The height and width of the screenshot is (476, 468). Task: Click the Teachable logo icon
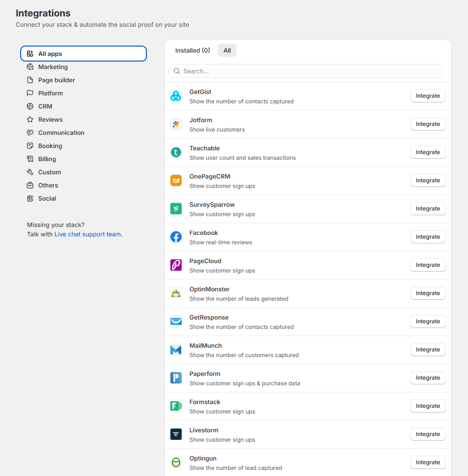(176, 152)
